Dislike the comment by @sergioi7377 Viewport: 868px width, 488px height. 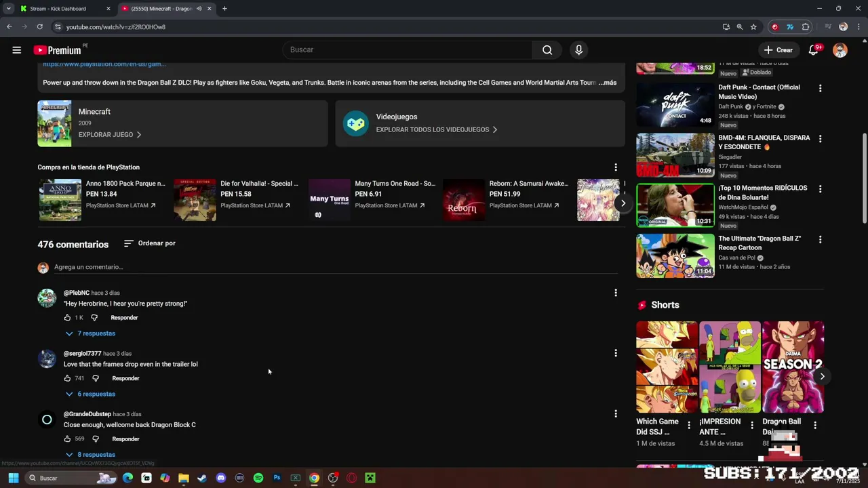[x=96, y=378]
